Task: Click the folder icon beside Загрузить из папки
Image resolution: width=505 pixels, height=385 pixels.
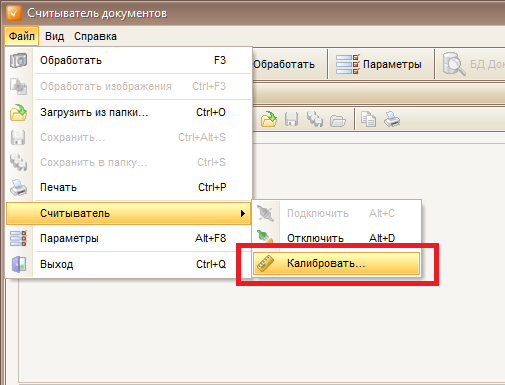Action: 18,112
